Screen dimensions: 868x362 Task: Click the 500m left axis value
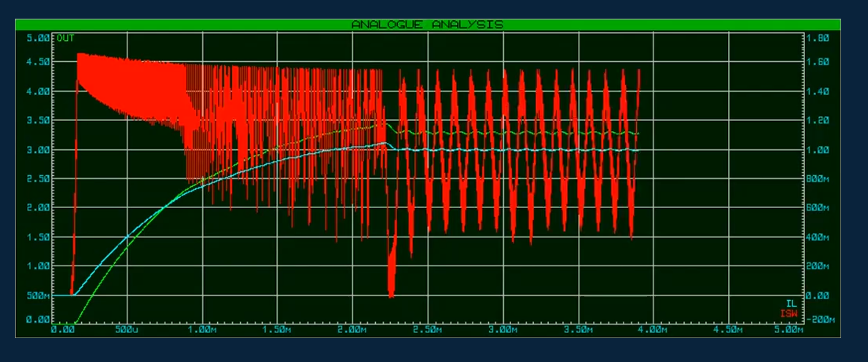pyautogui.click(x=38, y=296)
